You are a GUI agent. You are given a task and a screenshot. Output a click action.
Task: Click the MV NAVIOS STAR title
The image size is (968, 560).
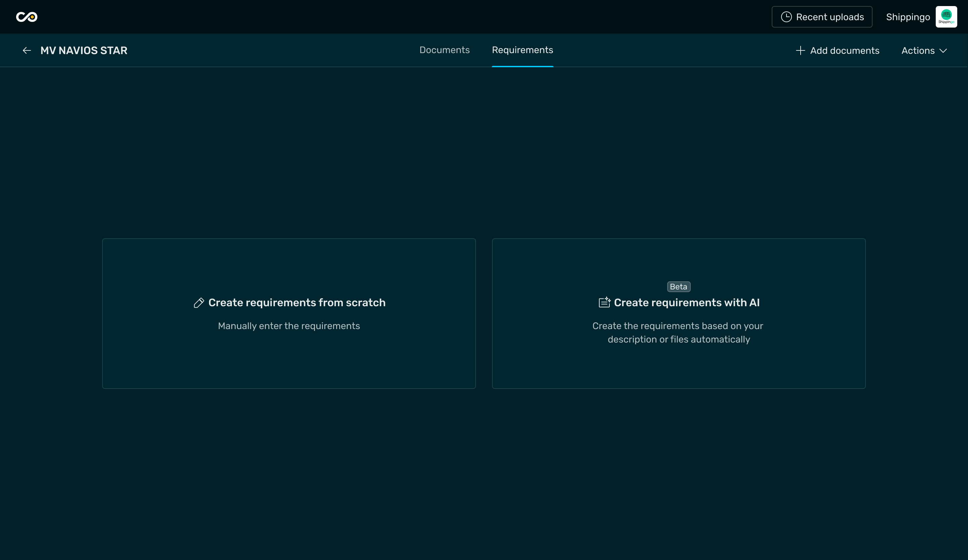(84, 50)
